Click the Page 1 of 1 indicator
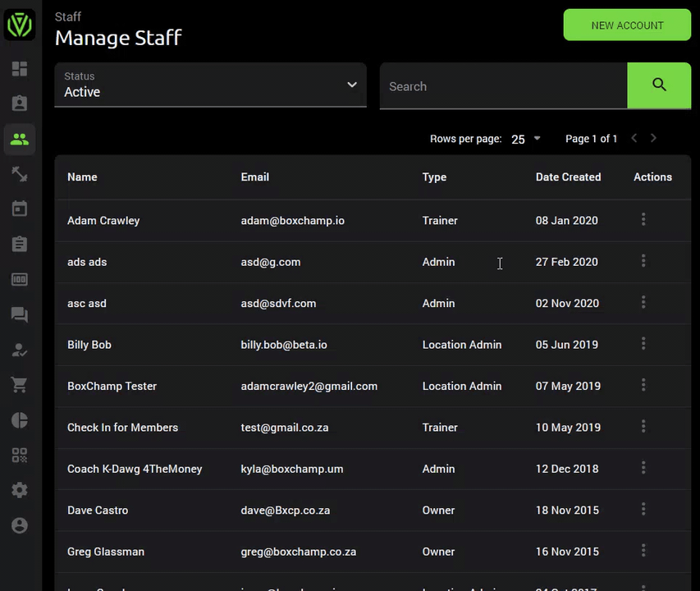This screenshot has height=591, width=700. (x=591, y=139)
